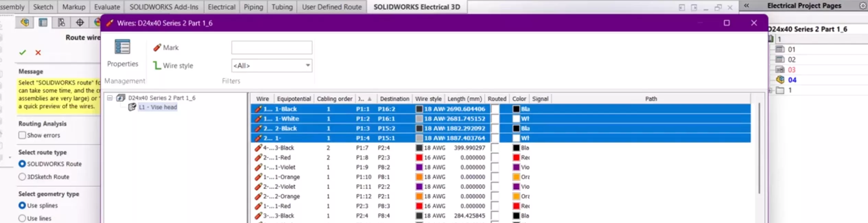868x223 pixels.
Task: Select page 01 icon in Electrical Project Pages
Action: coord(780,49)
